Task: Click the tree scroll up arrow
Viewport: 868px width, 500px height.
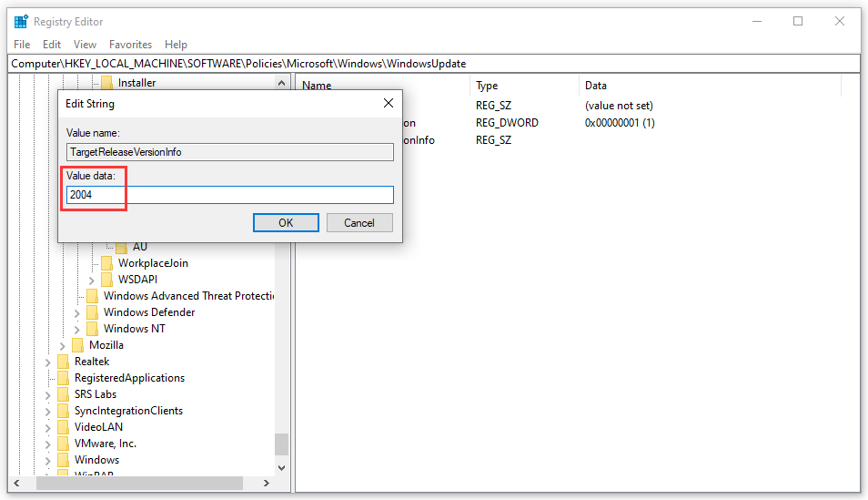Action: point(282,83)
